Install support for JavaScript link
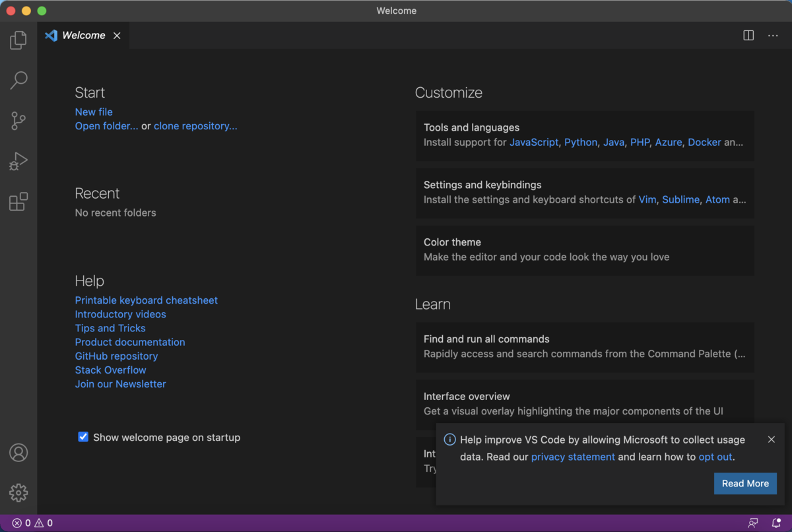The width and height of the screenshot is (792, 532). point(534,142)
